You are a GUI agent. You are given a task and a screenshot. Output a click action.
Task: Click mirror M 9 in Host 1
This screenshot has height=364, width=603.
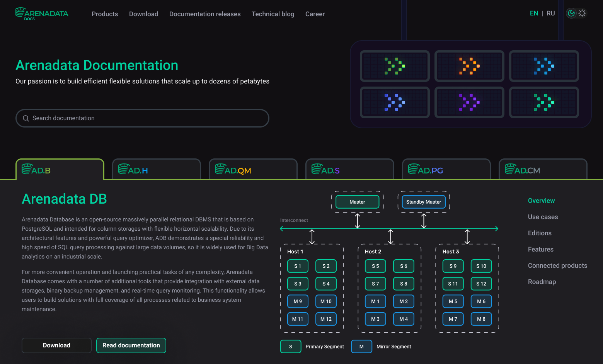[298, 301]
